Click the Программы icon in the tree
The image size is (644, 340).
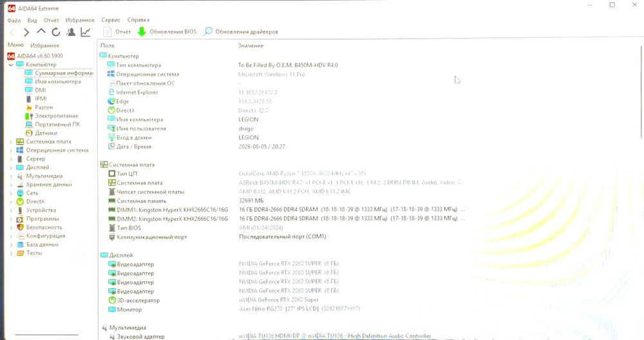(x=20, y=219)
